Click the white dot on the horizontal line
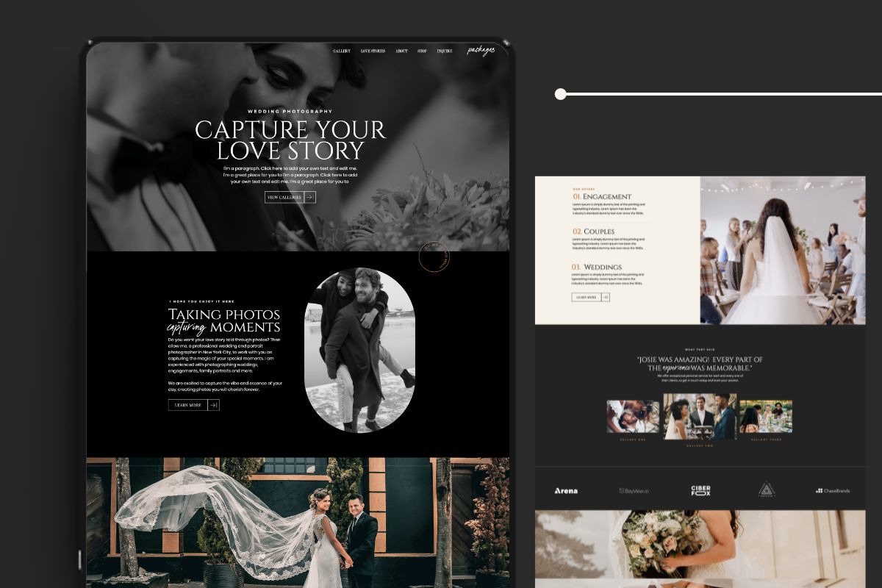 click(561, 94)
